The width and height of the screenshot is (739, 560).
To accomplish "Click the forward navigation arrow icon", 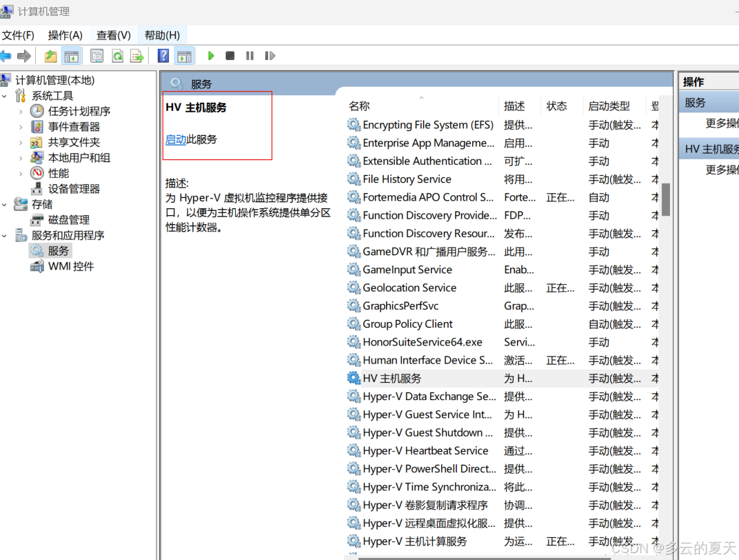I will [23, 56].
